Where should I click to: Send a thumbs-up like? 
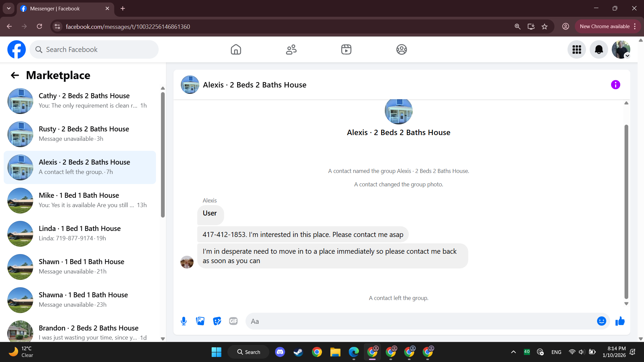pos(620,321)
